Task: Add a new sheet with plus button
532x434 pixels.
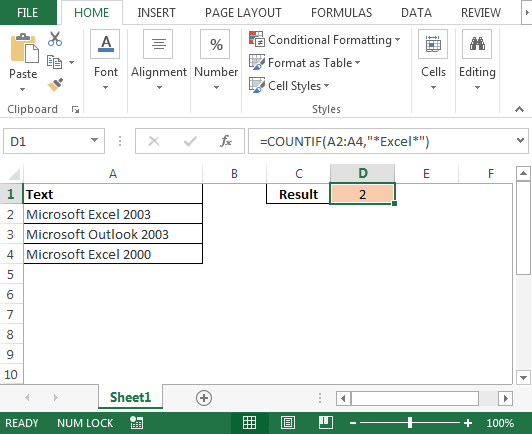Action: pyautogui.click(x=204, y=398)
